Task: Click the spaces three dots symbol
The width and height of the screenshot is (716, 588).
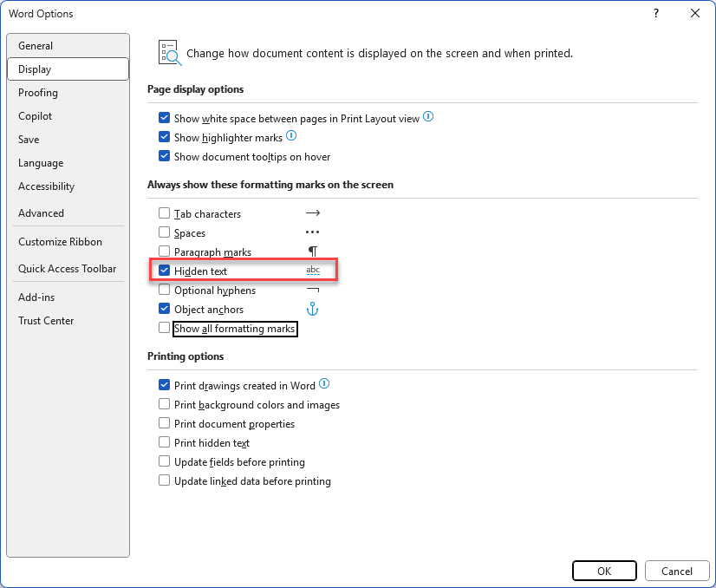Action: pos(312,232)
